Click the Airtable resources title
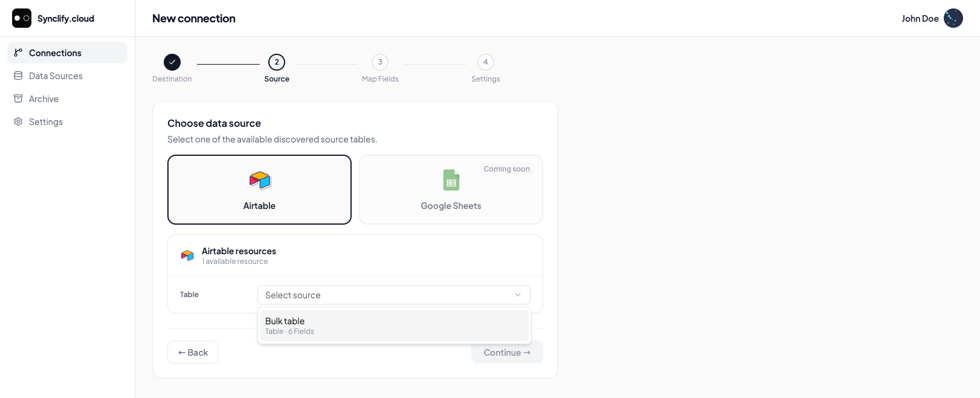980x398 pixels. tap(239, 251)
